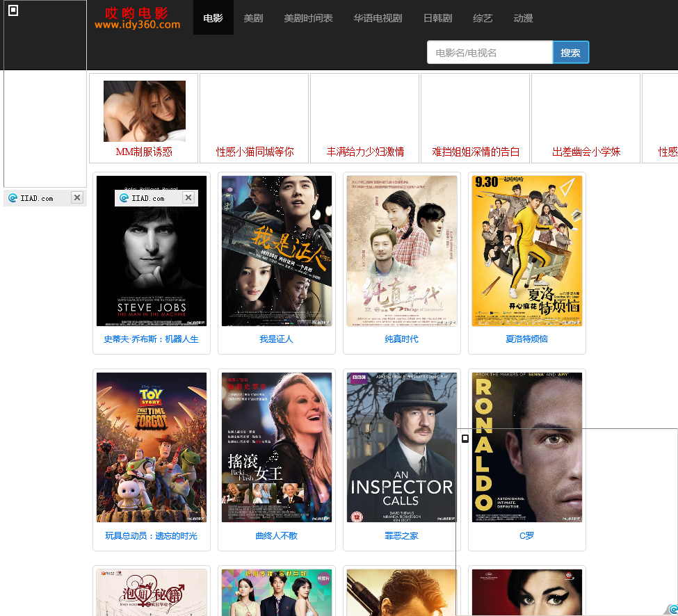
Task: Open the Steve Jobs movie poster
Action: [x=152, y=251]
